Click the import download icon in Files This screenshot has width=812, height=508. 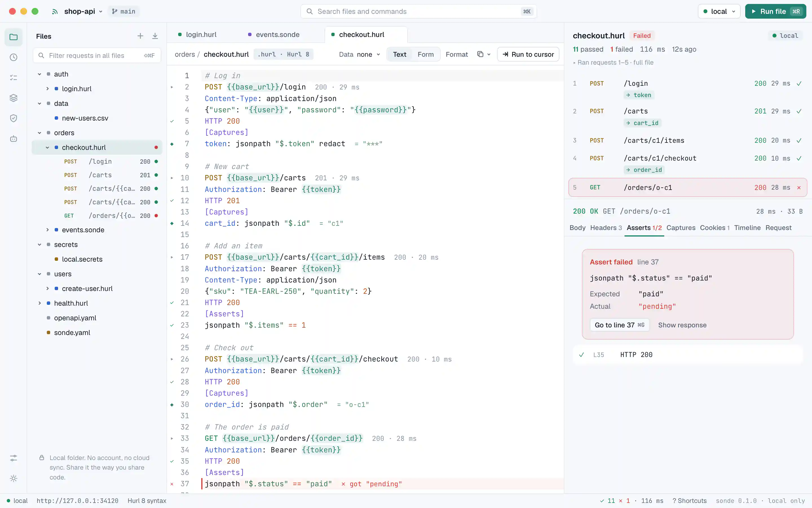[155, 36]
